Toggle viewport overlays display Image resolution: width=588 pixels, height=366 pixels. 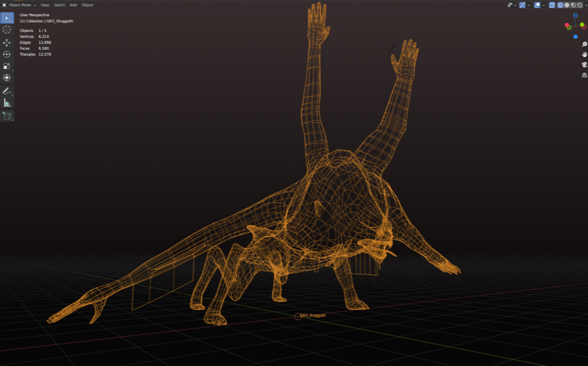coord(537,5)
